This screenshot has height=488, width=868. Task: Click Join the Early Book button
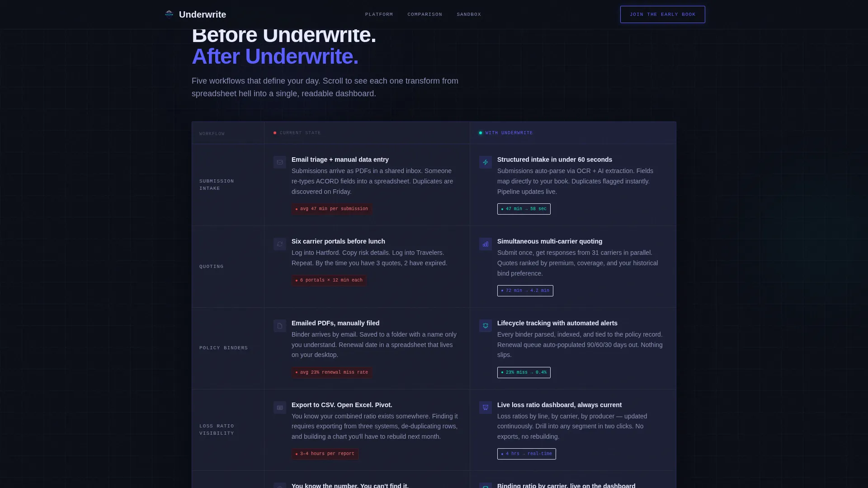click(662, 14)
